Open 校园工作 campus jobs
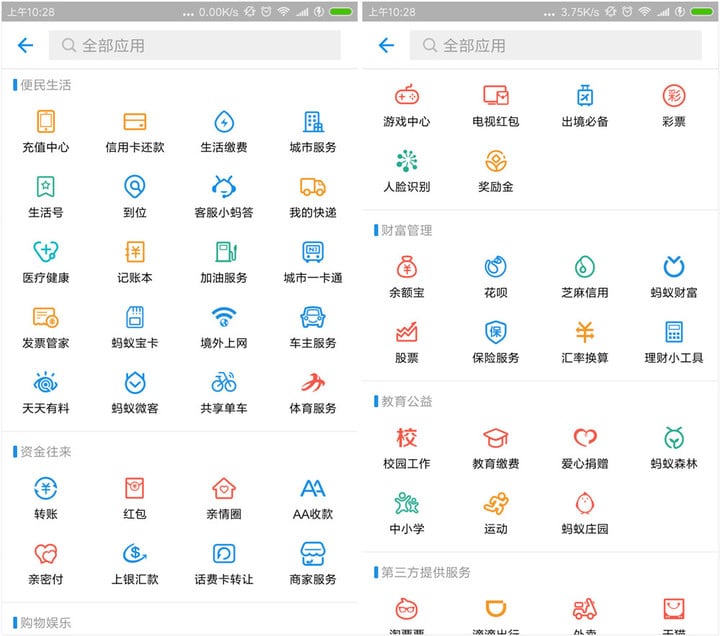The width and height of the screenshot is (720, 636). 406,438
